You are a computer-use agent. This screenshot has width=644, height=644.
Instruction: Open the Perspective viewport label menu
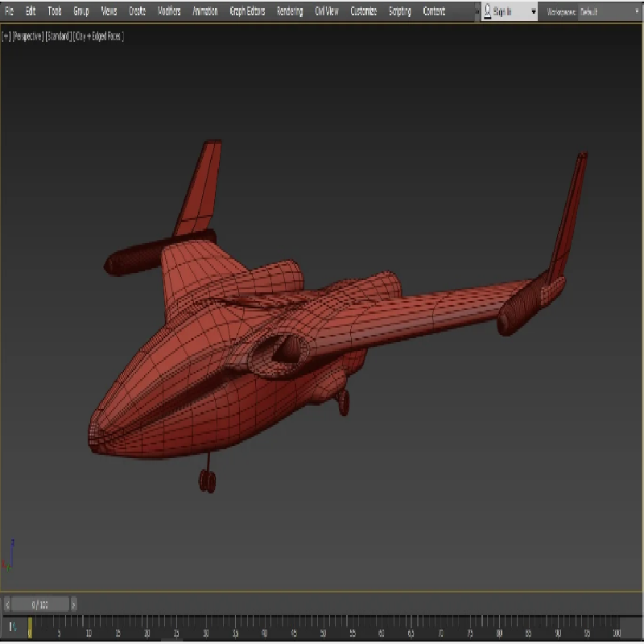pyautogui.click(x=27, y=36)
